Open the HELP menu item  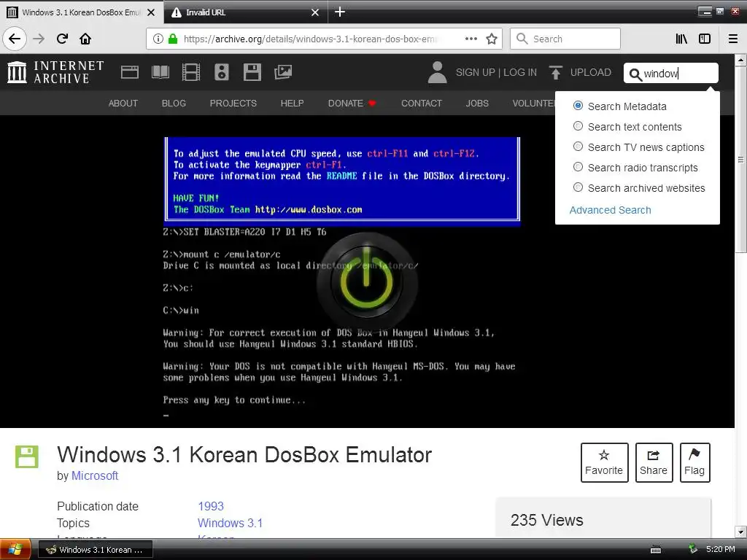pyautogui.click(x=292, y=103)
